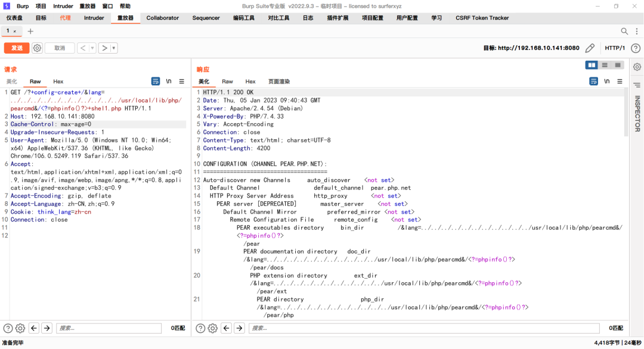Open response search help icon

pyautogui.click(x=200, y=328)
